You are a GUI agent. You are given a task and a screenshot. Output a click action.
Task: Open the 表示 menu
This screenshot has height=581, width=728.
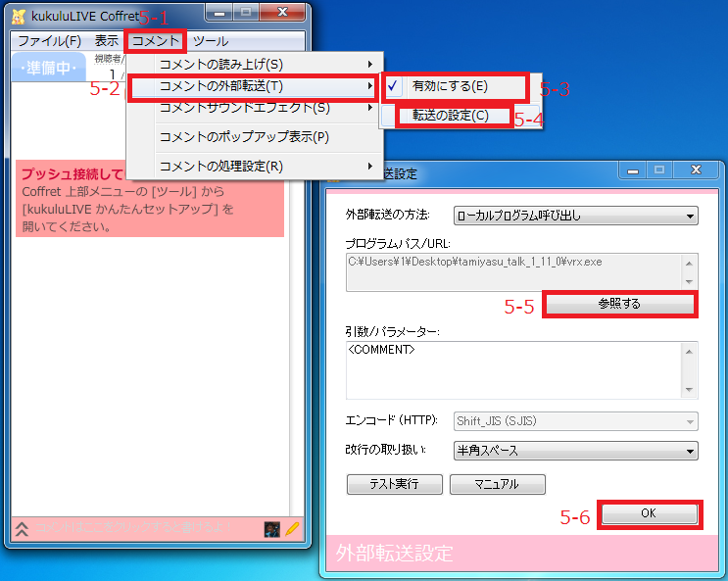click(107, 41)
